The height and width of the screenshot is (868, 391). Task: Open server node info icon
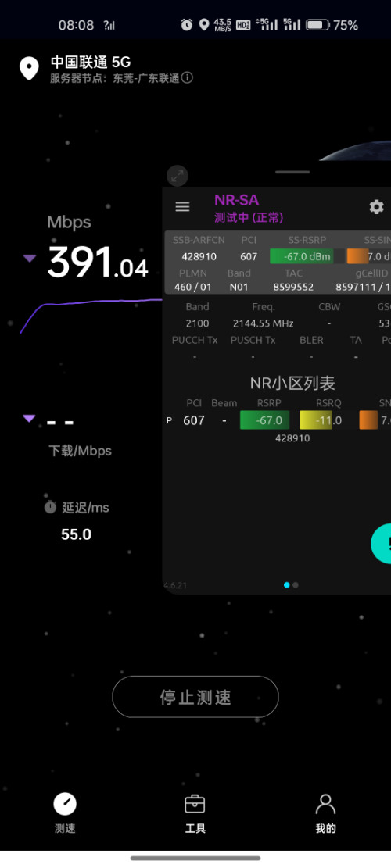(187, 78)
